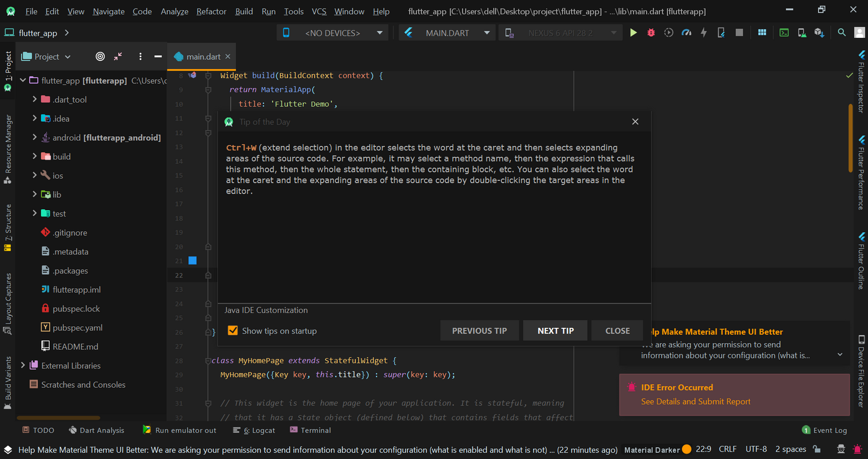
Task: Open the green terminal/run anything icon
Action: tap(784, 33)
